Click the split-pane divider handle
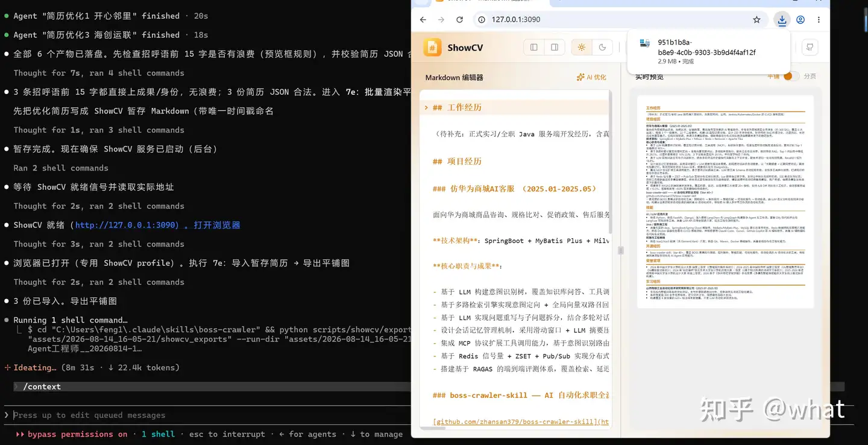The width and height of the screenshot is (868, 445). coord(620,250)
